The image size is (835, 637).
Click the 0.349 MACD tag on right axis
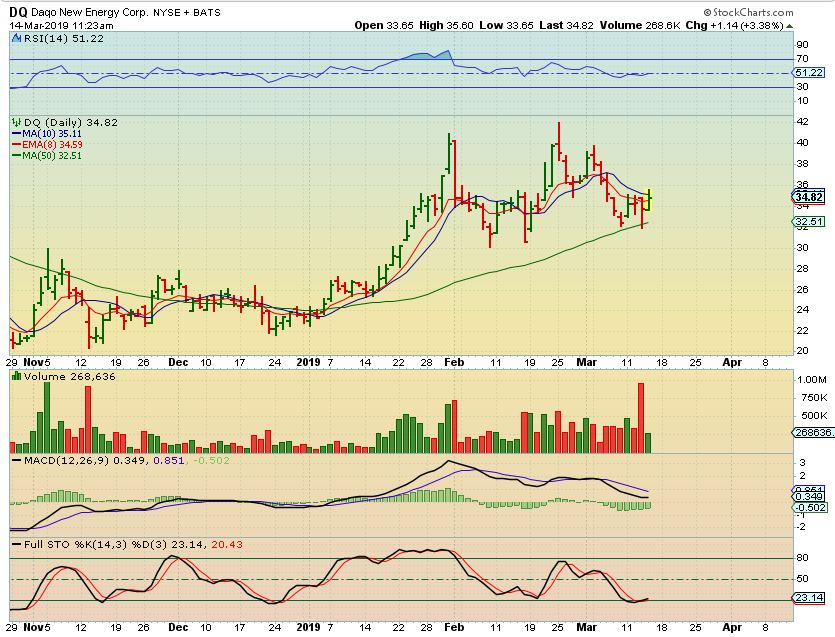(810, 497)
